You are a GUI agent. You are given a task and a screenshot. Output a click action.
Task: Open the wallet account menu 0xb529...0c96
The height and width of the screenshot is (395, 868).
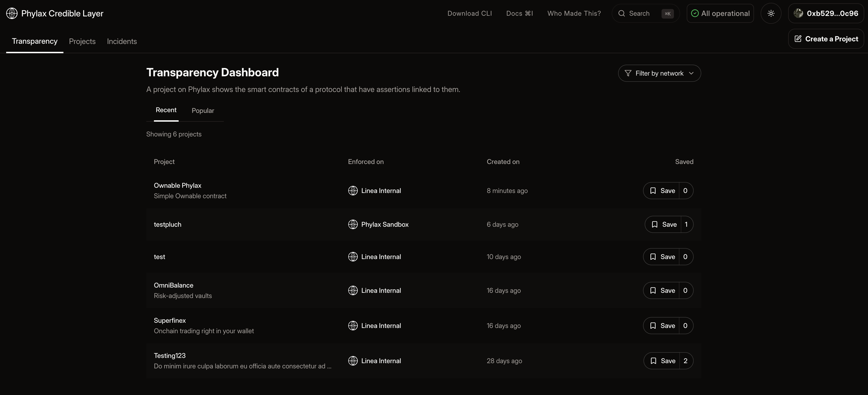(x=832, y=14)
